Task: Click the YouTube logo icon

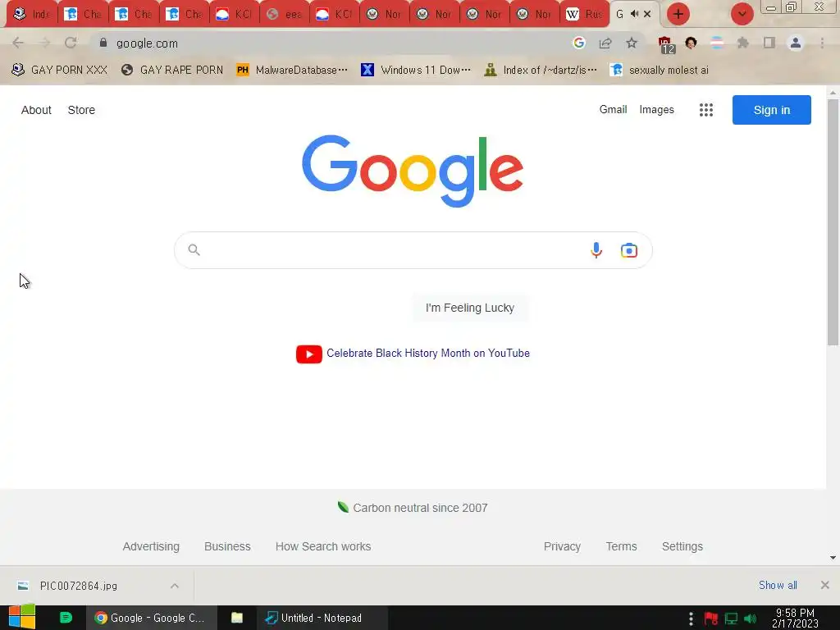Action: [309, 354]
